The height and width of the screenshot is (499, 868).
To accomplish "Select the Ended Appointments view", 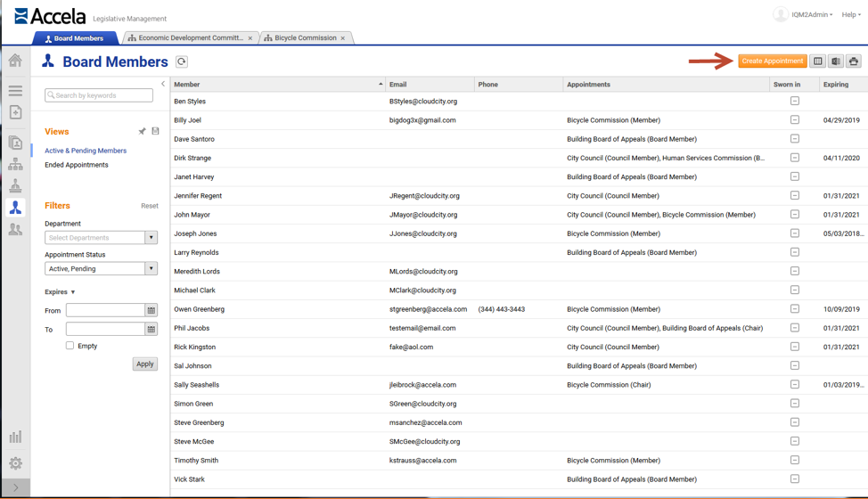I will tap(77, 165).
